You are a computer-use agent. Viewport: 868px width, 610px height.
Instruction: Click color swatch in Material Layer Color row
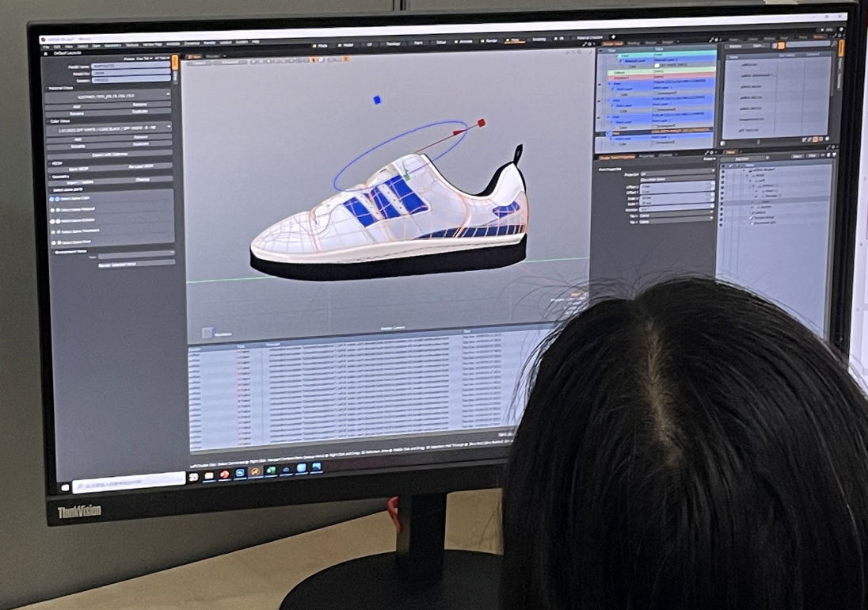657,65
